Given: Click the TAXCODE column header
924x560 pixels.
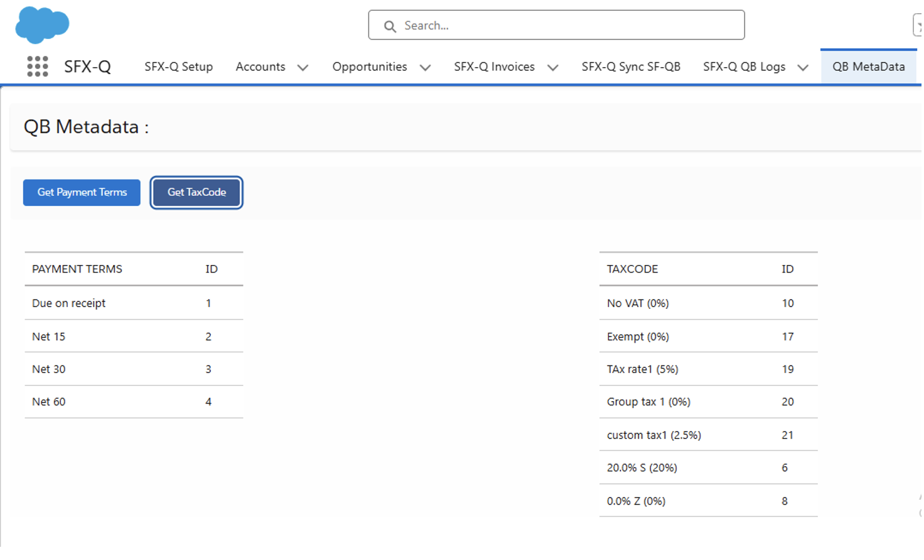Looking at the screenshot, I should (632, 269).
